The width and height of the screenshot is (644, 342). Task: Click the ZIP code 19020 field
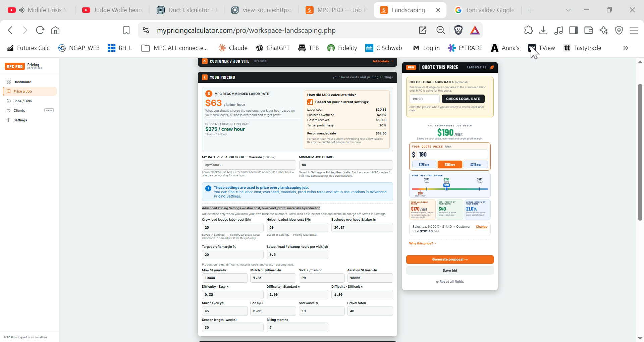pos(424,99)
